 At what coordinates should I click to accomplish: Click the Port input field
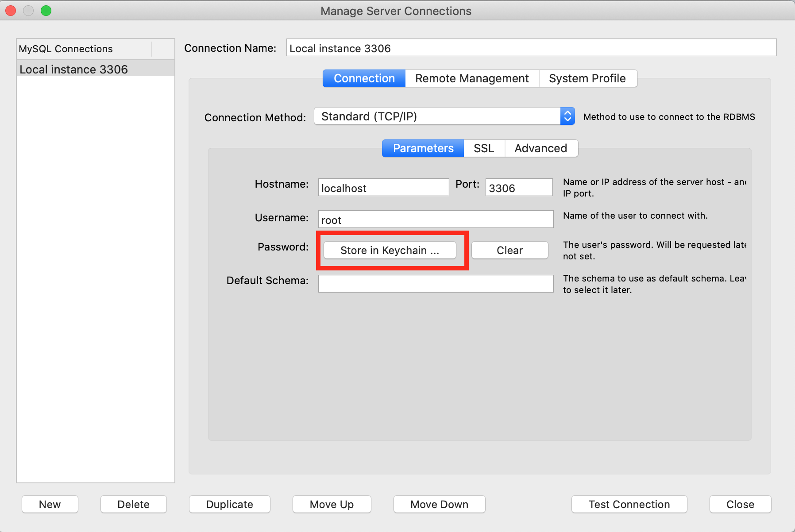pyautogui.click(x=519, y=188)
